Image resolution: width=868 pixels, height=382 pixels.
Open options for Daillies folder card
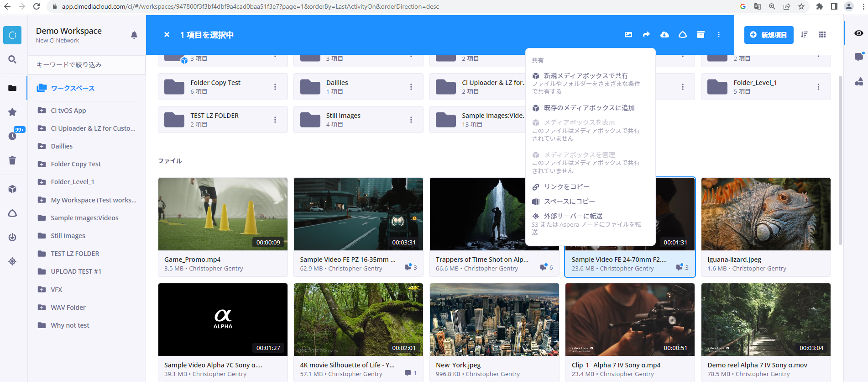(411, 87)
